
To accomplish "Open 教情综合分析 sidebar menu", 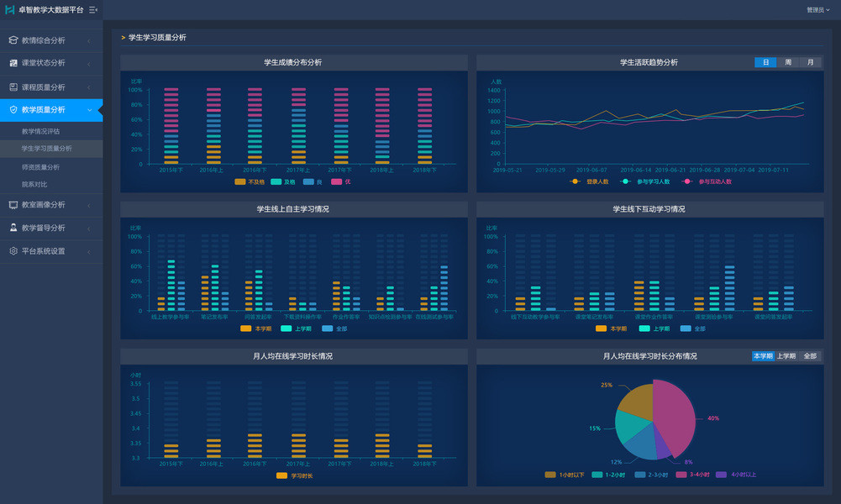I will click(x=51, y=40).
